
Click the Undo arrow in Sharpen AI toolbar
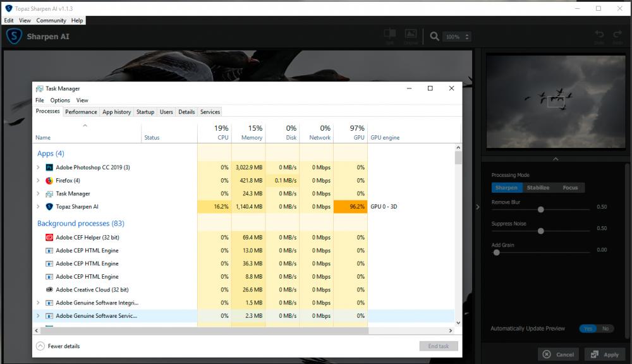[599, 34]
